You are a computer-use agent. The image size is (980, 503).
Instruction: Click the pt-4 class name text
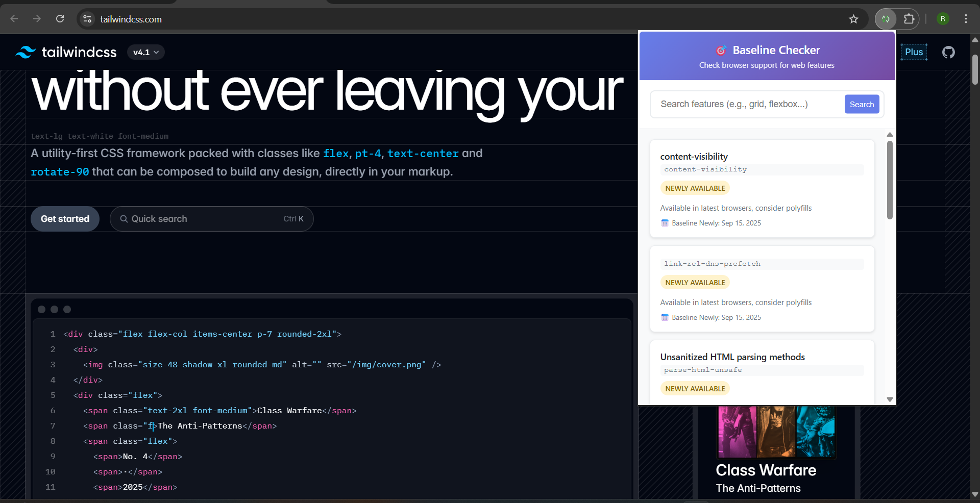click(x=368, y=154)
